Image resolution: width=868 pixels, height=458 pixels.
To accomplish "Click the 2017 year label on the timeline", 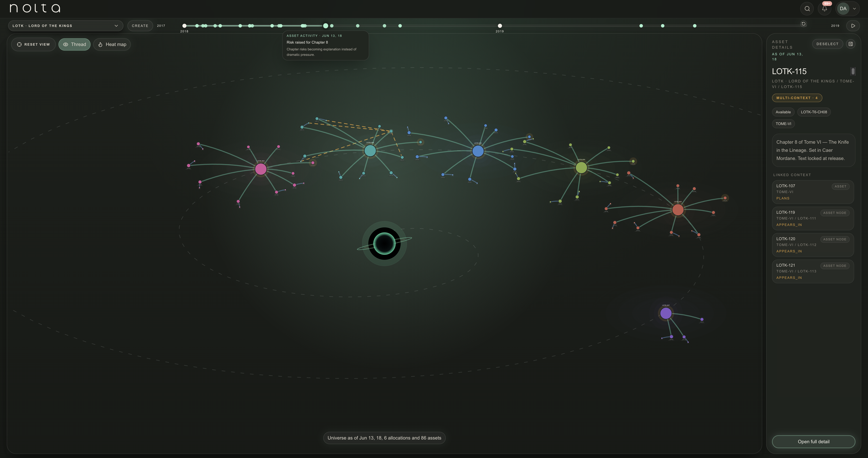I will click(161, 26).
